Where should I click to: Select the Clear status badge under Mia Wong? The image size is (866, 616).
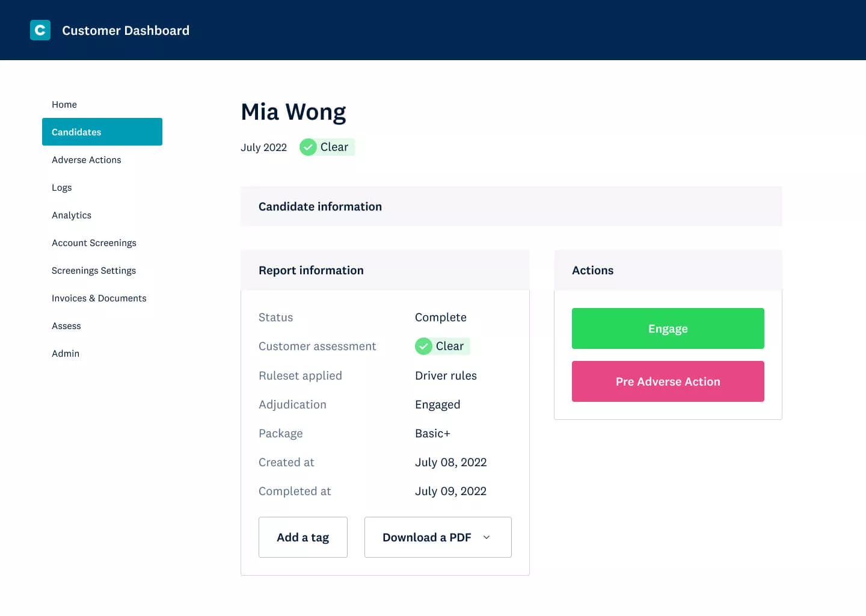pyautogui.click(x=327, y=147)
